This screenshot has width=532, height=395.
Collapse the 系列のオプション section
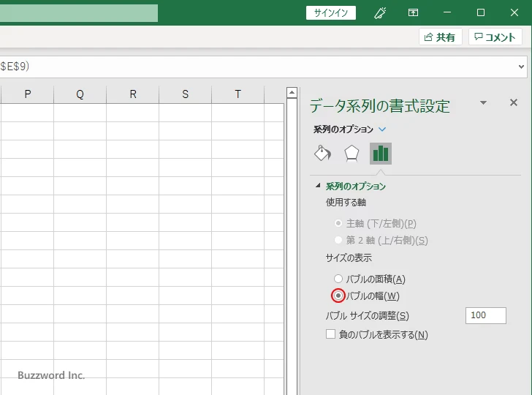pyautogui.click(x=318, y=186)
